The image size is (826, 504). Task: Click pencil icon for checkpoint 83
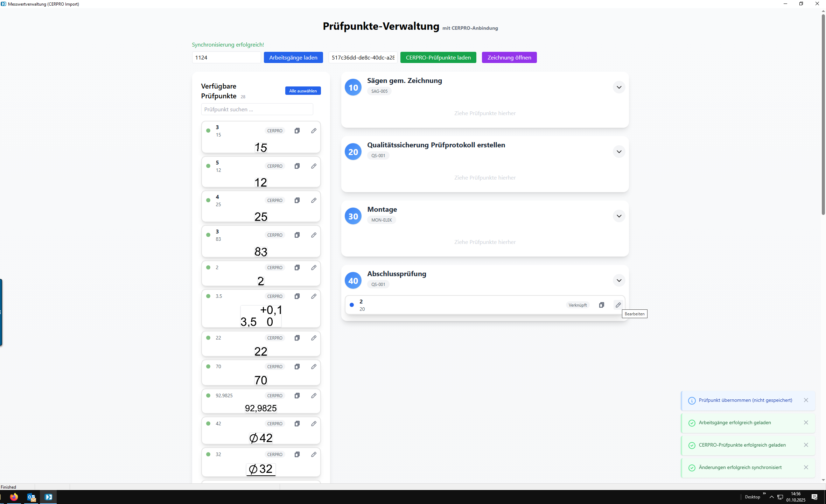coord(314,235)
